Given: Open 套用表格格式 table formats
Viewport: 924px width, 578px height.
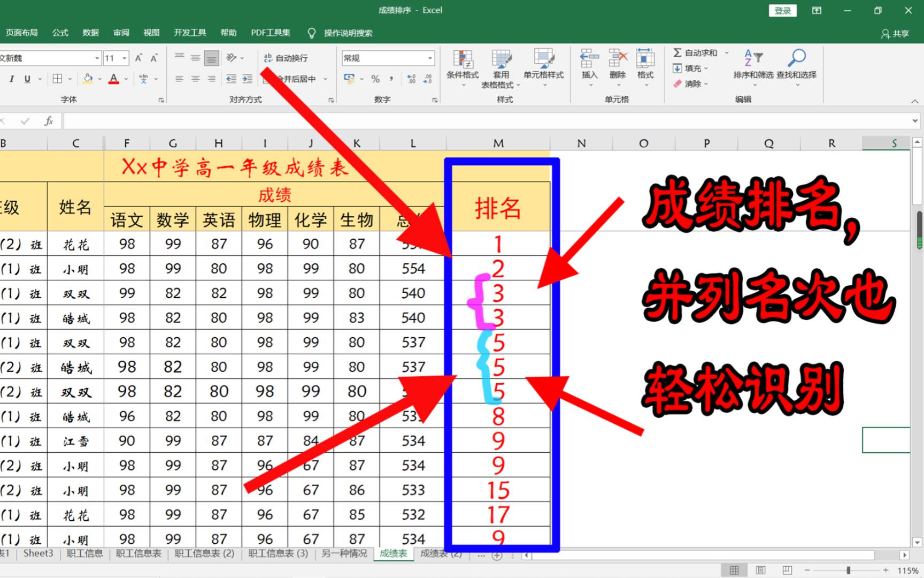Looking at the screenshot, I should pyautogui.click(x=501, y=69).
